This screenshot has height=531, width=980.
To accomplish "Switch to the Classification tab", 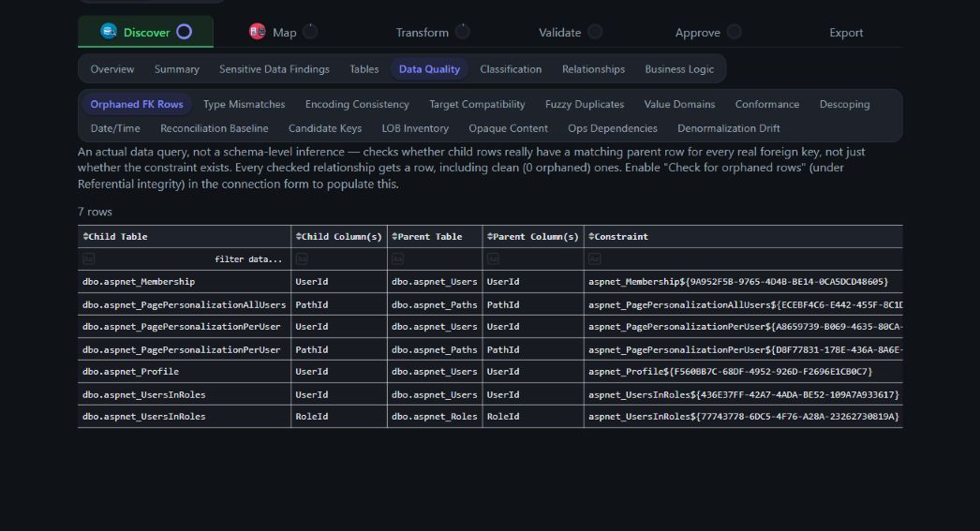I will (x=511, y=68).
